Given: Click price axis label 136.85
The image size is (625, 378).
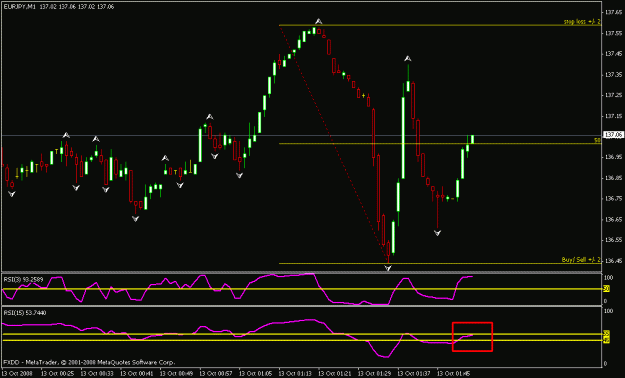Looking at the screenshot, I should click(613, 178).
